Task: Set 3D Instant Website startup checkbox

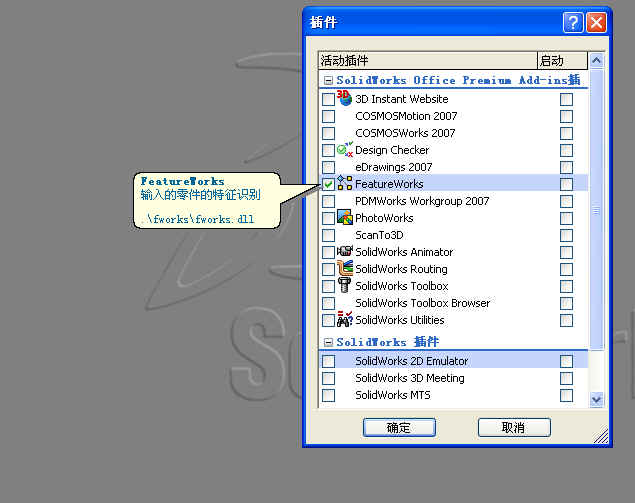Action: (x=567, y=100)
